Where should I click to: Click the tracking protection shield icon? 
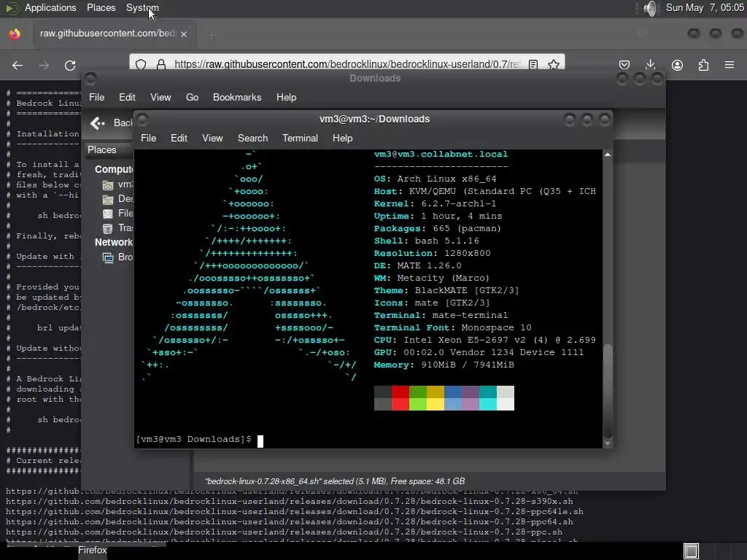(x=141, y=64)
